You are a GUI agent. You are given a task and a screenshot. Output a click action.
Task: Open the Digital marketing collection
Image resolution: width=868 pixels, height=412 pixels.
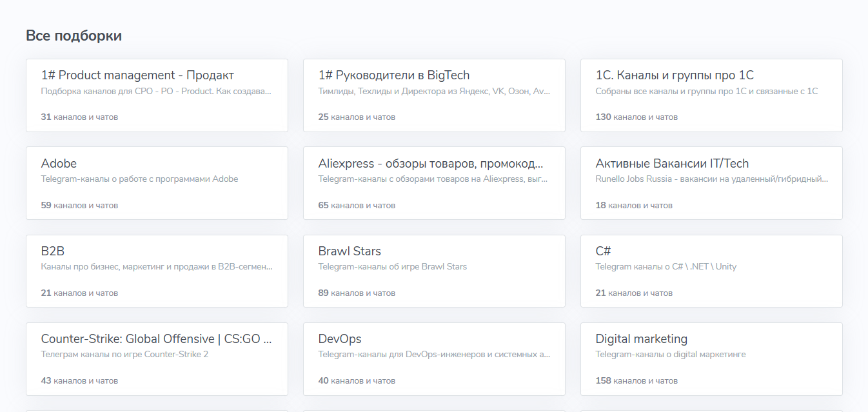(x=711, y=358)
